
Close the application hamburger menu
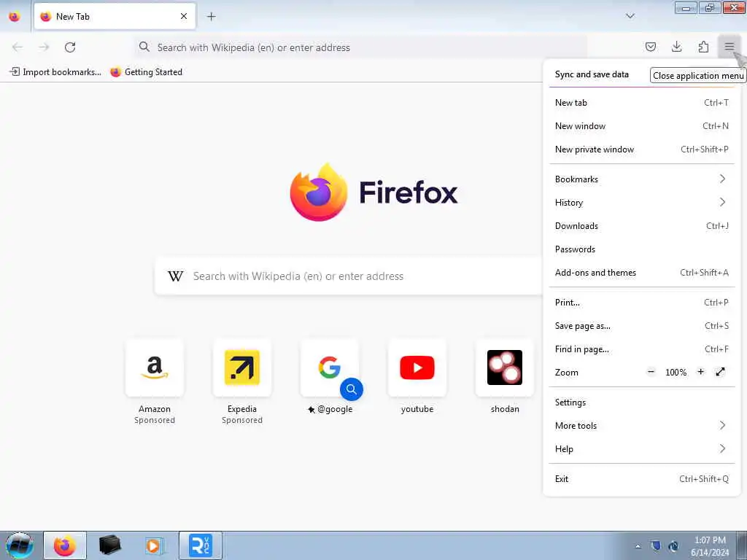click(x=729, y=47)
